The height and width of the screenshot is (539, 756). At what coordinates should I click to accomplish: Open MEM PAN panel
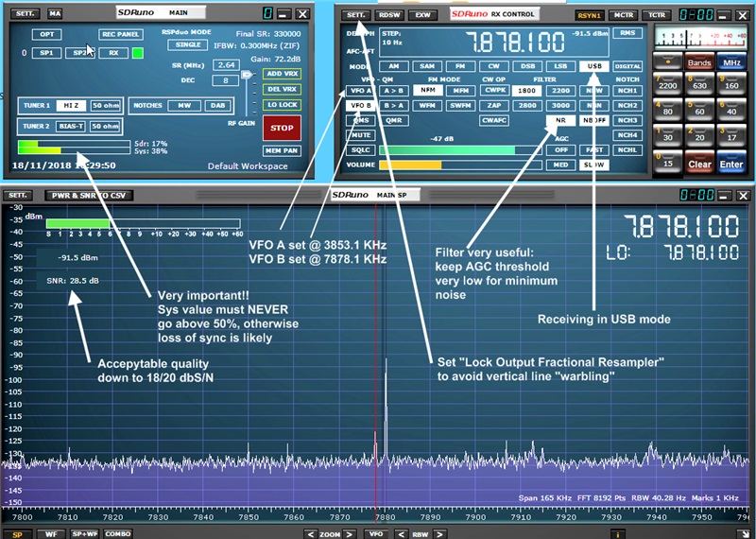pyautogui.click(x=282, y=150)
